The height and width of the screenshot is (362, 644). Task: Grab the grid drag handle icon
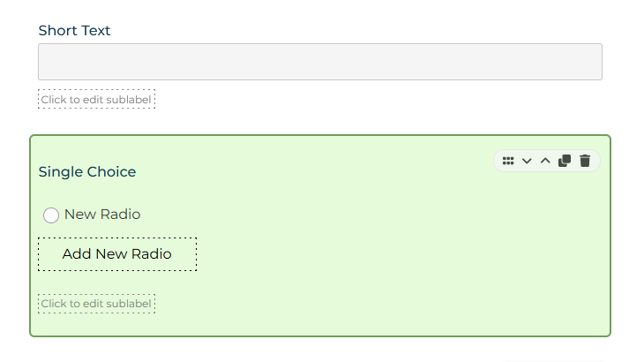[x=508, y=161]
